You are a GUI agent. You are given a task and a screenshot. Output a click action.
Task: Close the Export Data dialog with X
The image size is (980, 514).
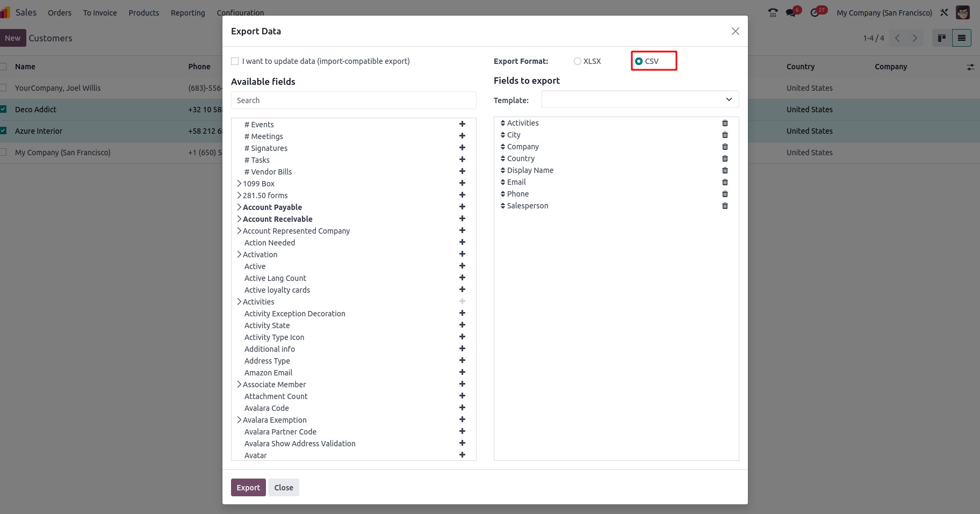click(735, 31)
